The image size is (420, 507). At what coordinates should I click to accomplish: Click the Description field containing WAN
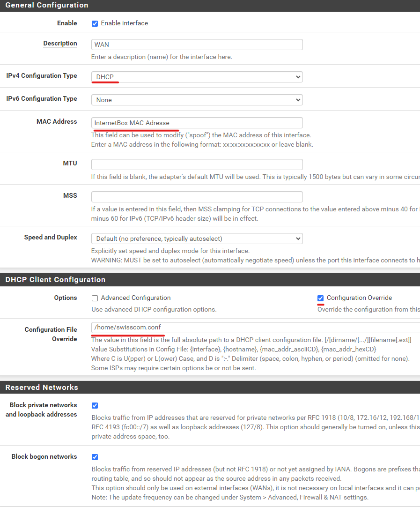click(197, 45)
